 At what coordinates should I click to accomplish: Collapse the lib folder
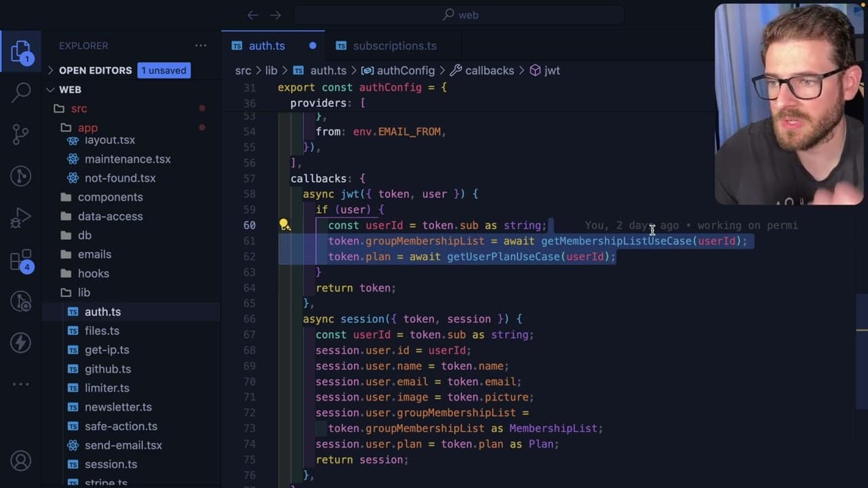pos(83,293)
